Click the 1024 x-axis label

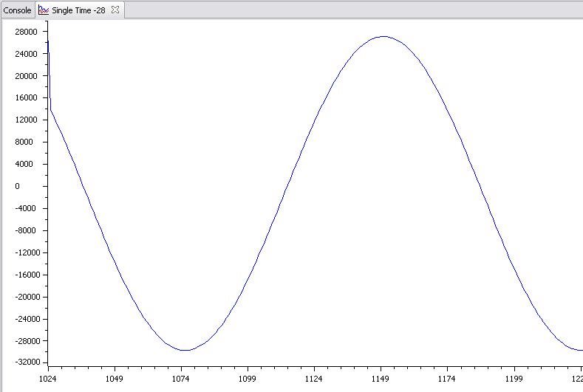(47, 379)
